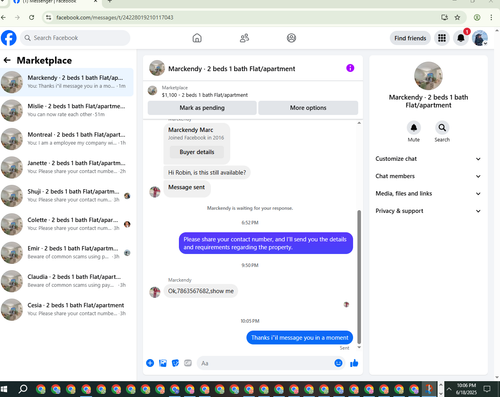The width and height of the screenshot is (500, 397).
Task: Open the Windows action center icon
Action: [487, 389]
